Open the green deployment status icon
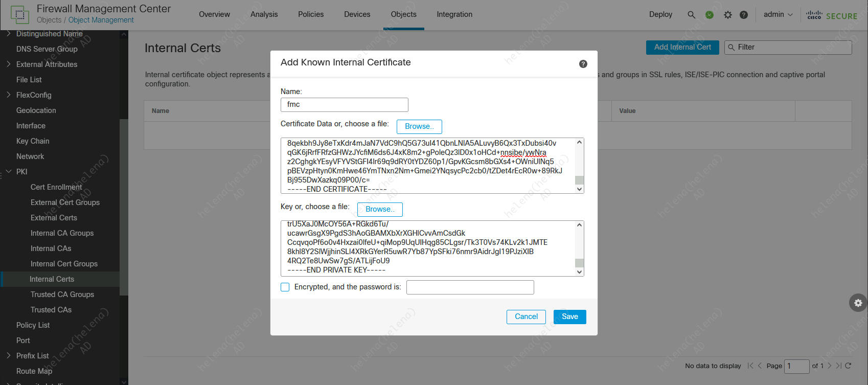Screen dimensions: 868x385 click(710, 15)
